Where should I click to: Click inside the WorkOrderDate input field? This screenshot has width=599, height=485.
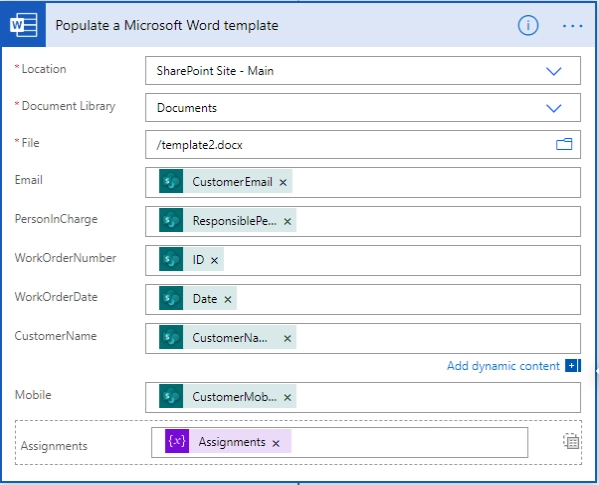[363, 299]
